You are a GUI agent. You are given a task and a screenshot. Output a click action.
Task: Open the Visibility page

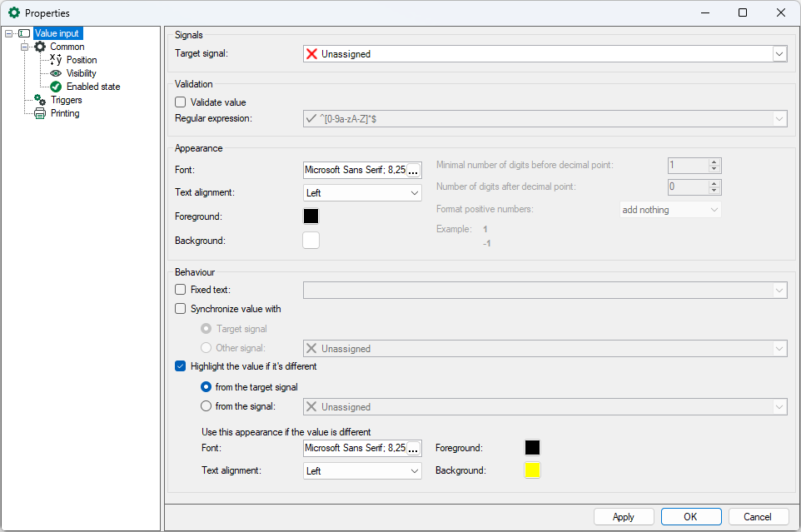pos(81,73)
